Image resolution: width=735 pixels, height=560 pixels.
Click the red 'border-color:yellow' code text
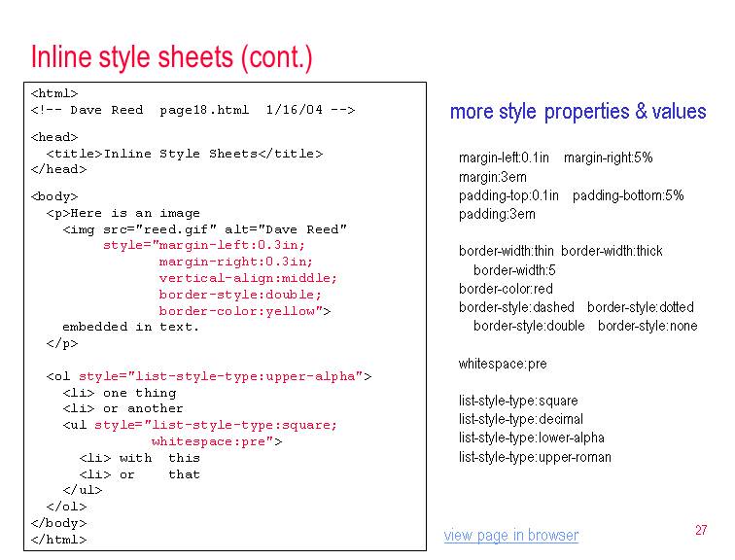(x=241, y=311)
